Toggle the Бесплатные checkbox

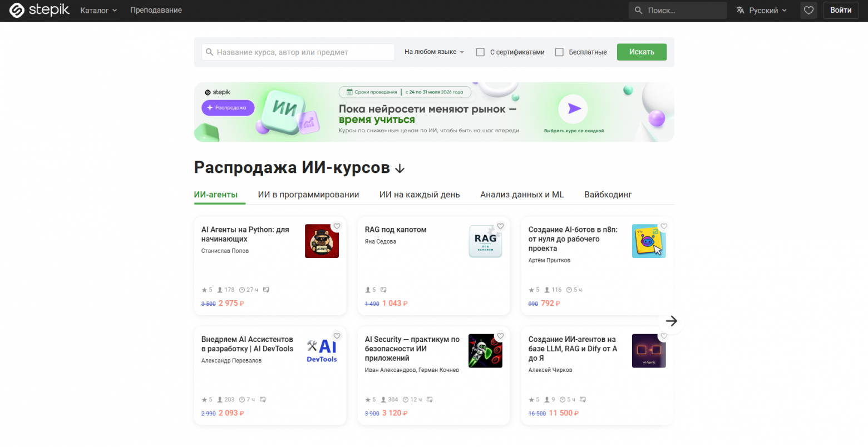pos(559,52)
